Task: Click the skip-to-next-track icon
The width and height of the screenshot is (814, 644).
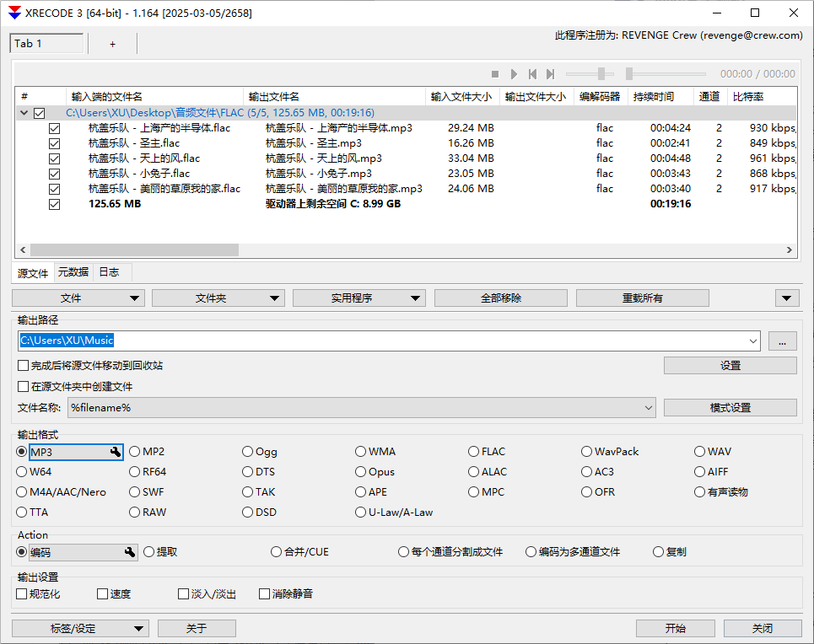Action: (x=551, y=73)
